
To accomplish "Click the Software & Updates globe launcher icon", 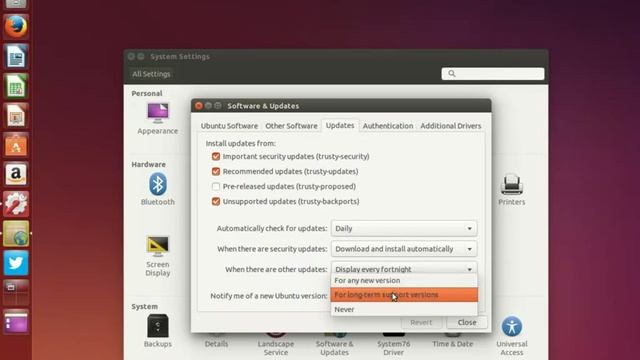I will tap(16, 233).
